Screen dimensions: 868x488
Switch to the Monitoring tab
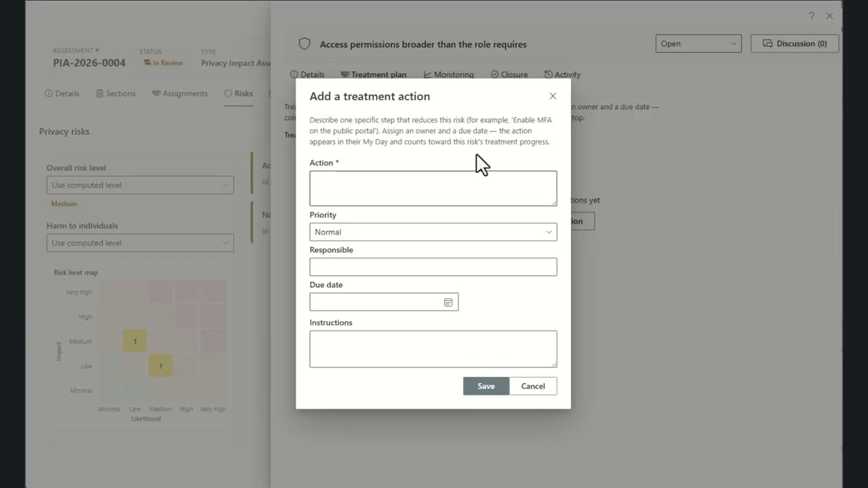[x=448, y=75]
